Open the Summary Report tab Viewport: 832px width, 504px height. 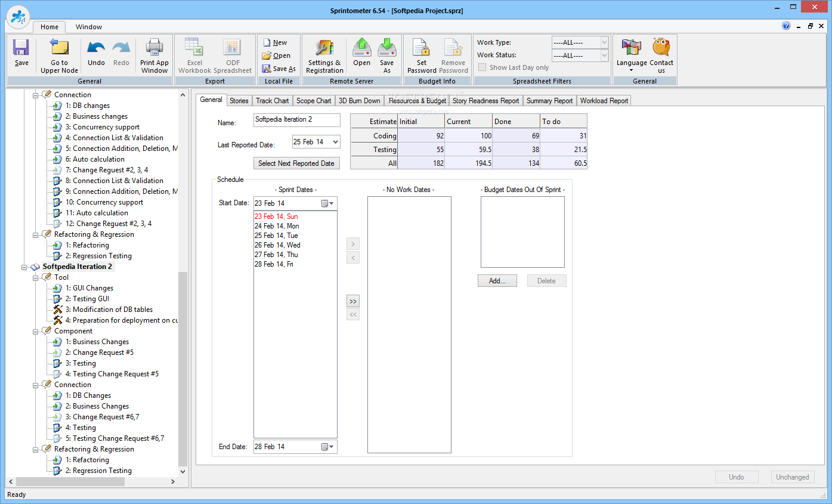[x=549, y=101]
